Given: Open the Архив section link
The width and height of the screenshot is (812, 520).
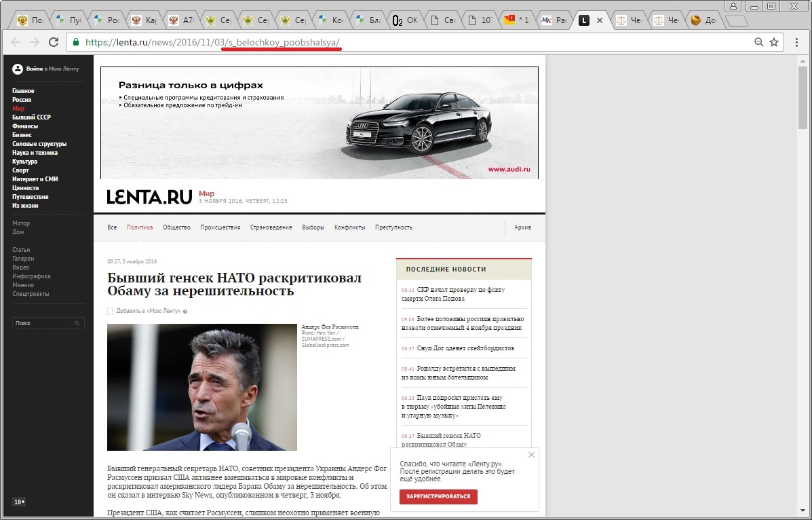Looking at the screenshot, I should [x=522, y=227].
